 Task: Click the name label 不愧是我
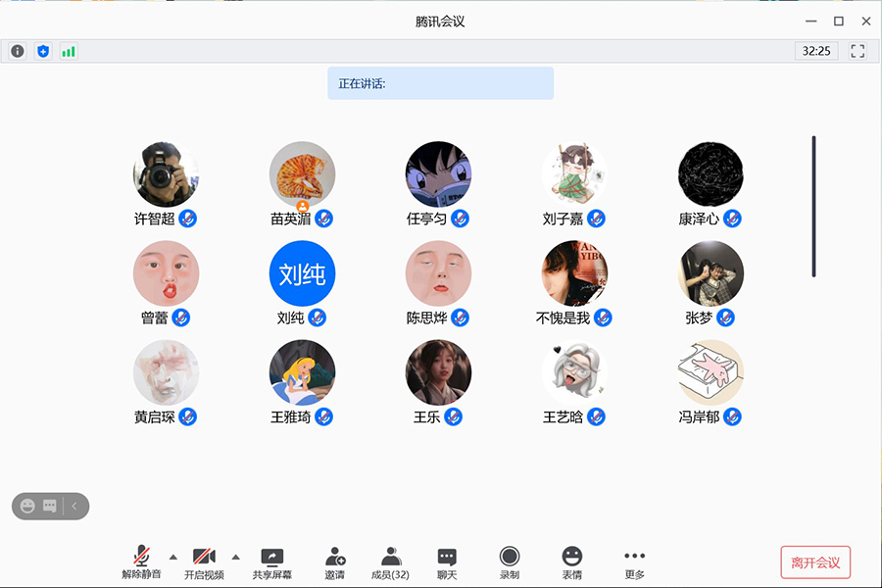point(563,318)
